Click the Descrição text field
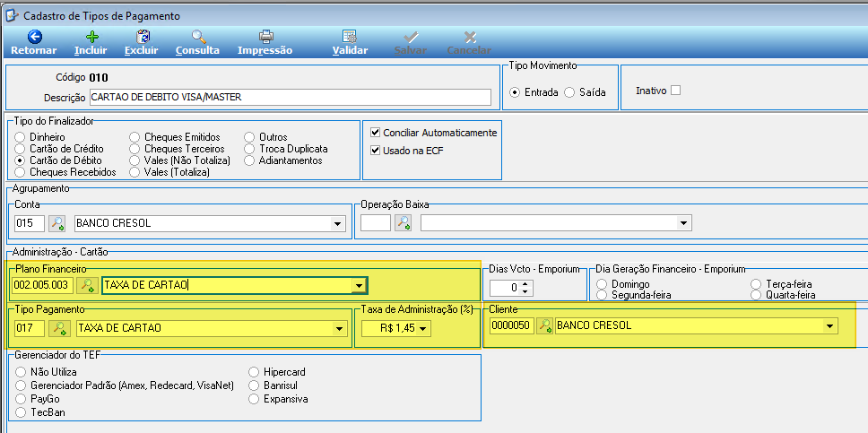Viewport: 868px width, 433px height. coord(290,97)
